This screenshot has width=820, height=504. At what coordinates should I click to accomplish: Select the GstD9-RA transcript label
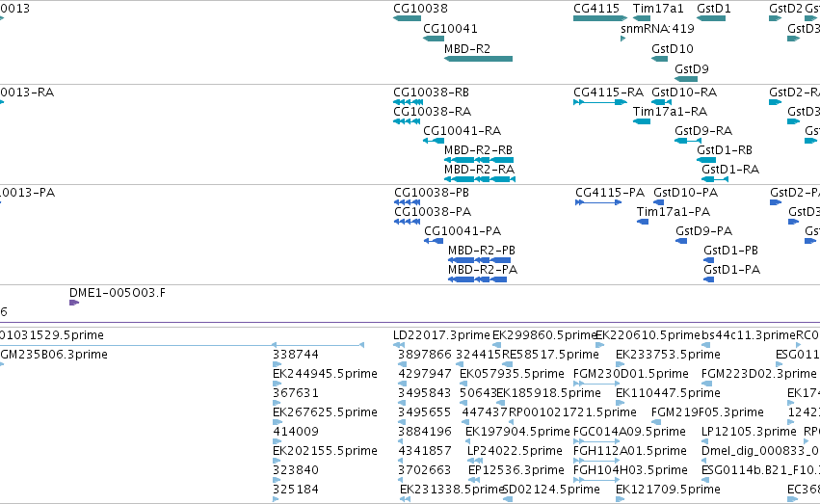coord(703,131)
